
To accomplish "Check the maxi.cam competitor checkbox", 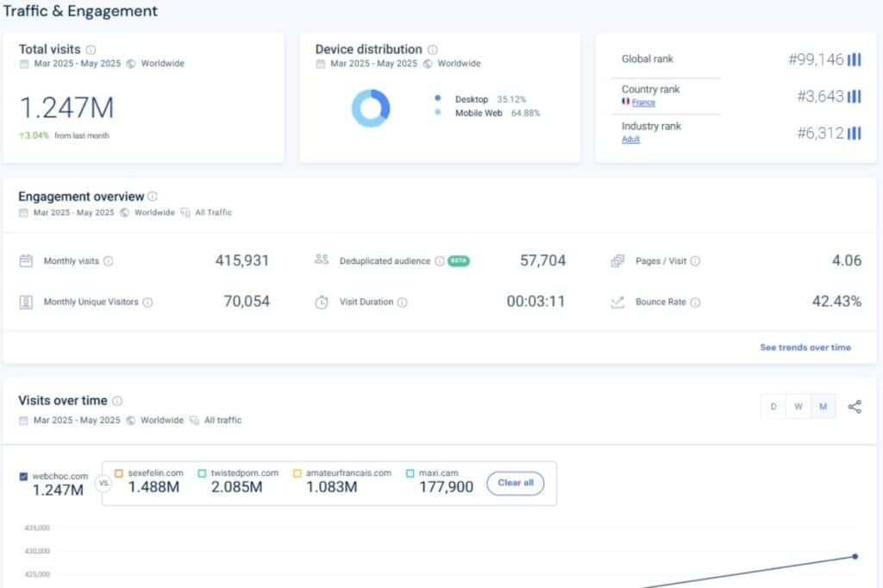I will point(410,473).
